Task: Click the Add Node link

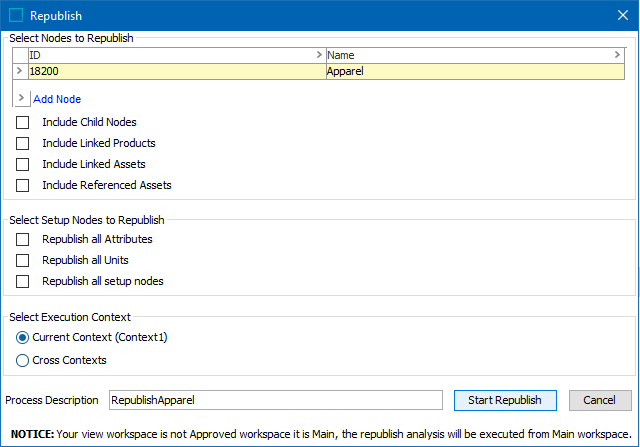Action: coord(57,99)
